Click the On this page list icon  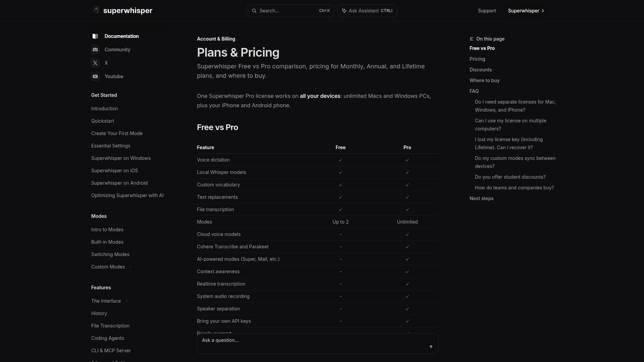[472, 39]
